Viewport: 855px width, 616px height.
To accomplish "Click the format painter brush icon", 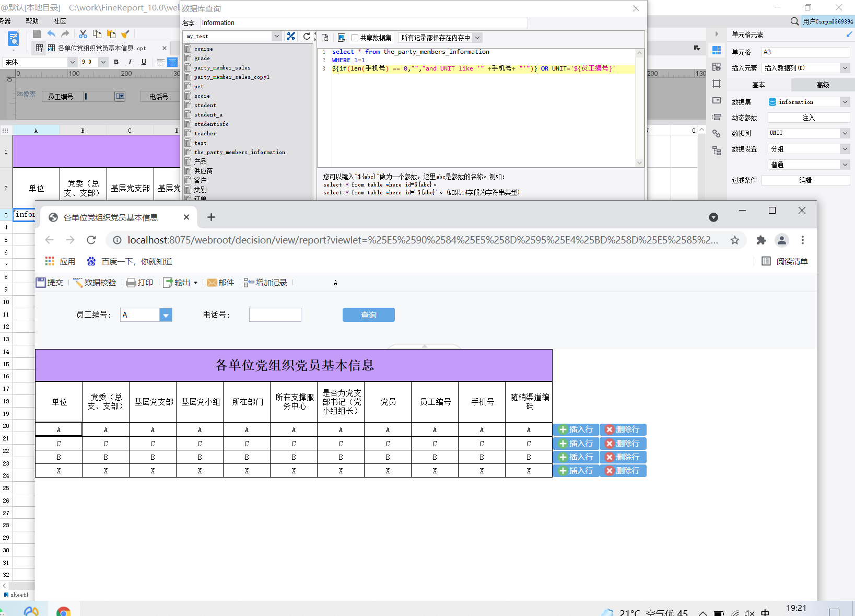I will point(125,34).
